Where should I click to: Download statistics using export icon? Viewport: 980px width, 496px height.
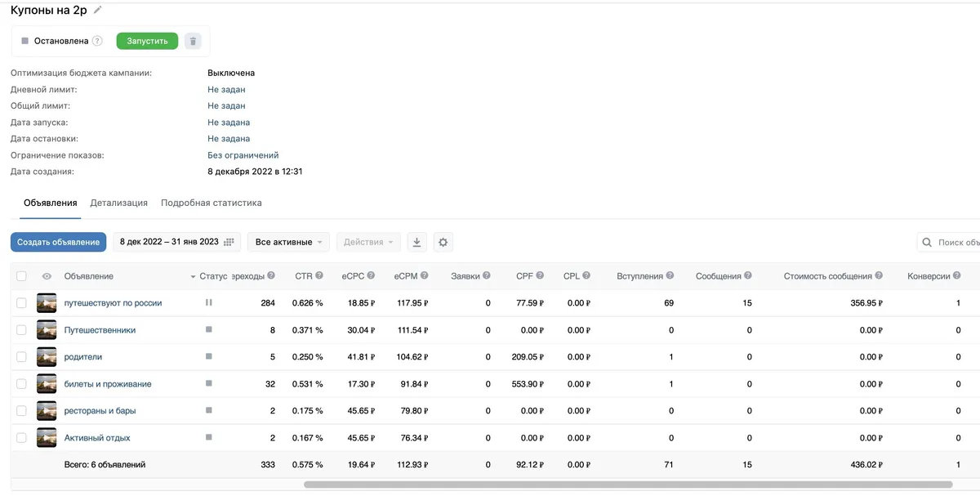tap(416, 242)
